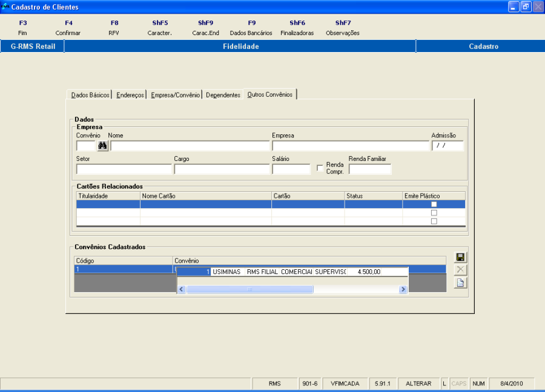This screenshot has width=545, height=392.
Task: Click the Setor input field
Action: (124, 169)
